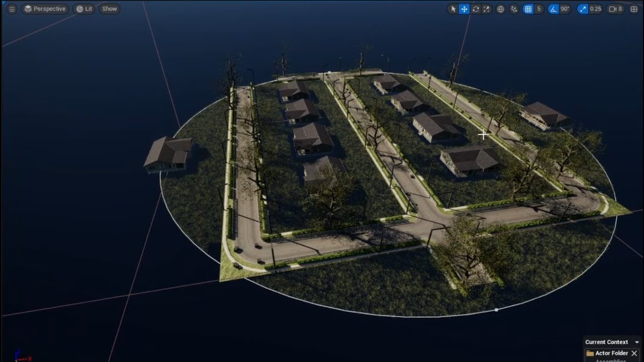Toggle grid snapping
Screen dimensions: 644x362
click(x=528, y=9)
